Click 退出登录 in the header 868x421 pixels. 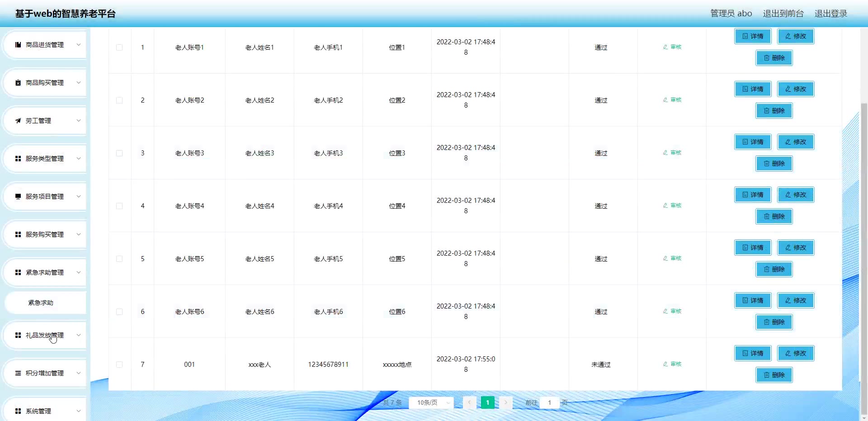point(831,14)
